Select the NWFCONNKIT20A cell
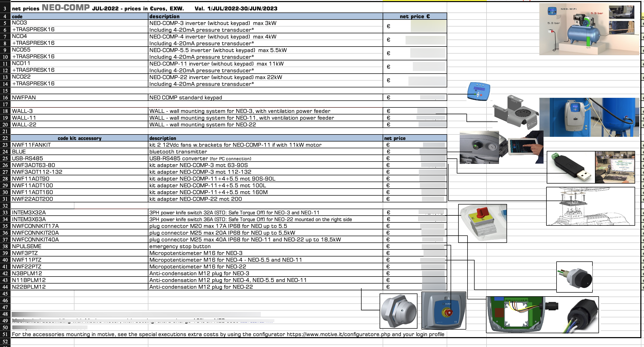This screenshot has width=644, height=347. pyautogui.click(x=79, y=233)
